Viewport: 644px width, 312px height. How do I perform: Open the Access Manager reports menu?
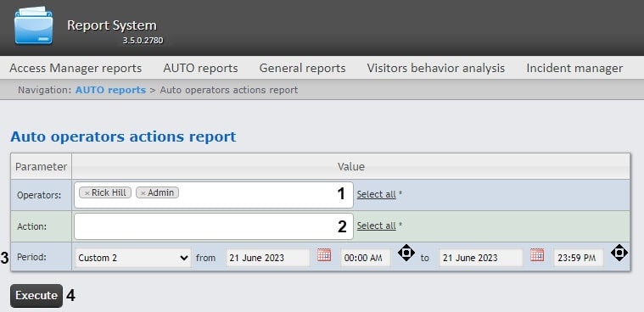tap(76, 68)
